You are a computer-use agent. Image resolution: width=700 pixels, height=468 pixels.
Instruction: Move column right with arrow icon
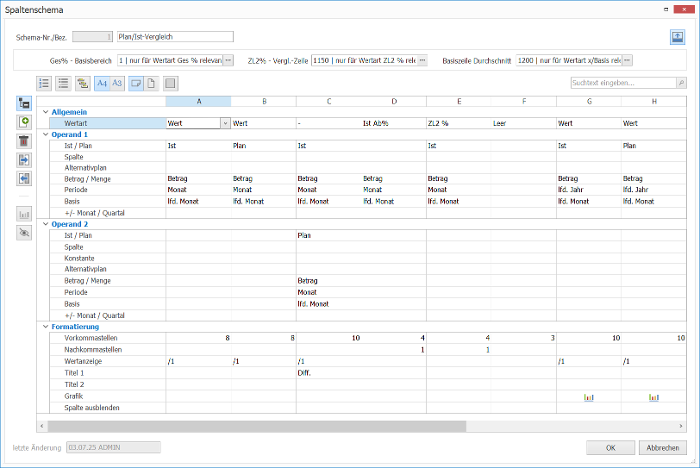[24, 160]
